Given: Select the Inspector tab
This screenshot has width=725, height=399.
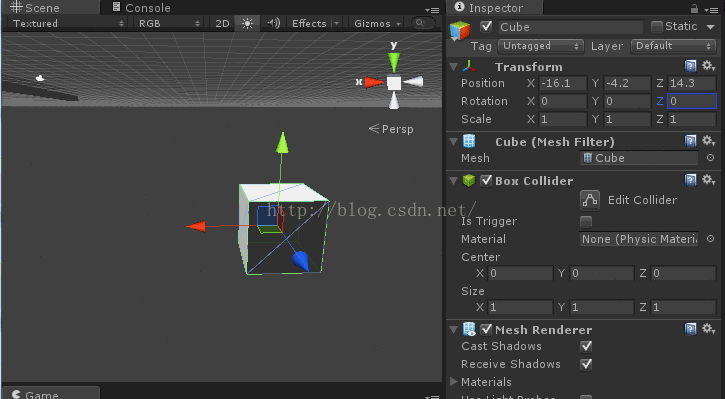Looking at the screenshot, I should (x=494, y=7).
